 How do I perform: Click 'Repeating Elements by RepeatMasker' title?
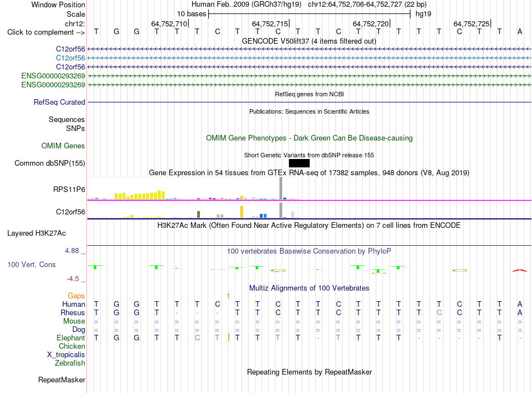[309, 372]
